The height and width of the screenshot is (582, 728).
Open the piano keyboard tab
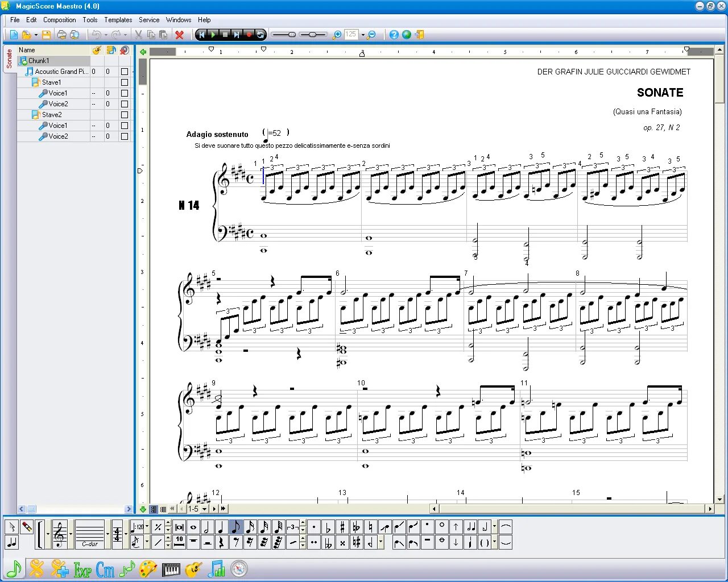click(171, 569)
